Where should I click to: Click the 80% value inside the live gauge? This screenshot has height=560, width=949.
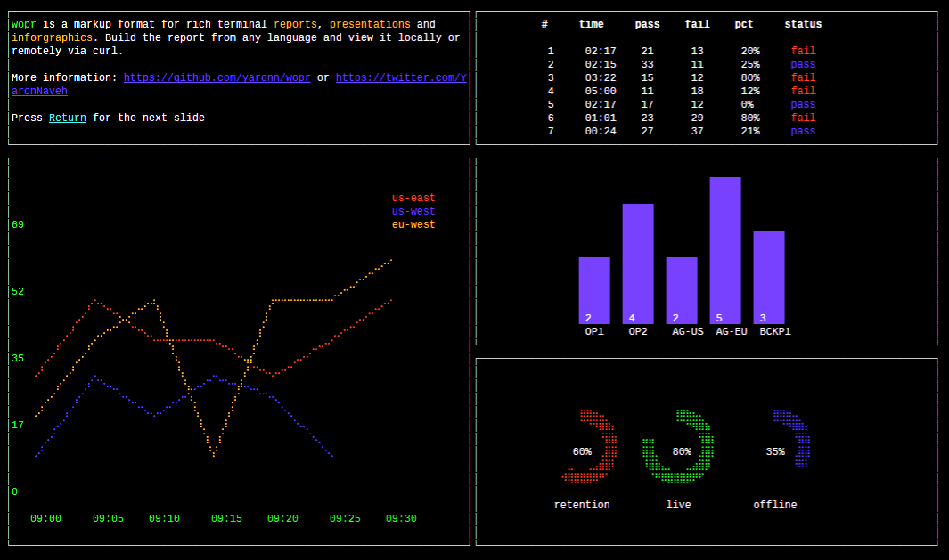[x=681, y=451]
